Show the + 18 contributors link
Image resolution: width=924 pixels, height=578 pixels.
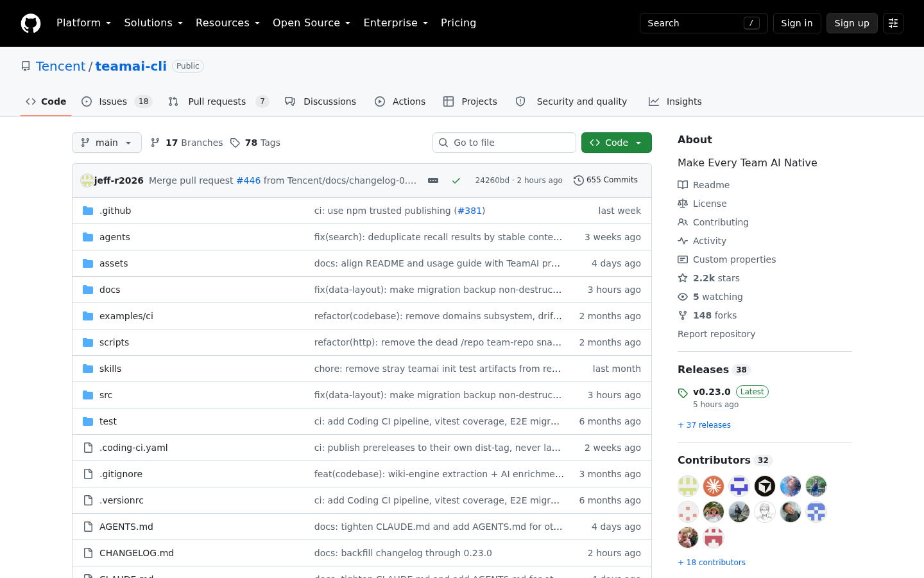pyautogui.click(x=712, y=563)
